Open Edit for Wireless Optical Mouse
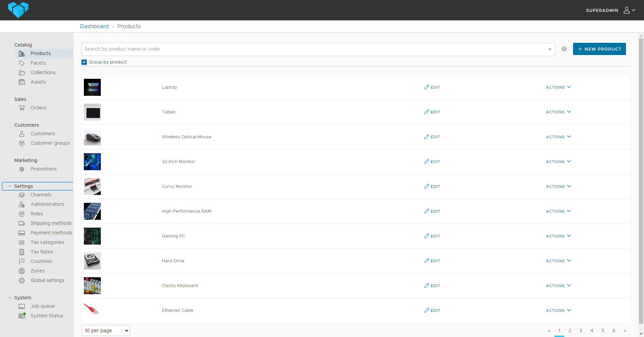Image resolution: width=644 pixels, height=337 pixels. 432,137
